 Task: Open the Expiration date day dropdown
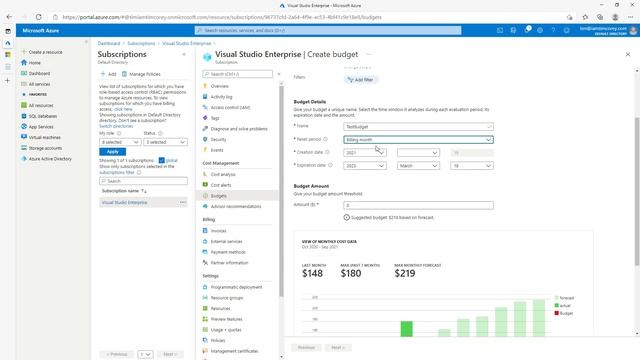pos(472,166)
